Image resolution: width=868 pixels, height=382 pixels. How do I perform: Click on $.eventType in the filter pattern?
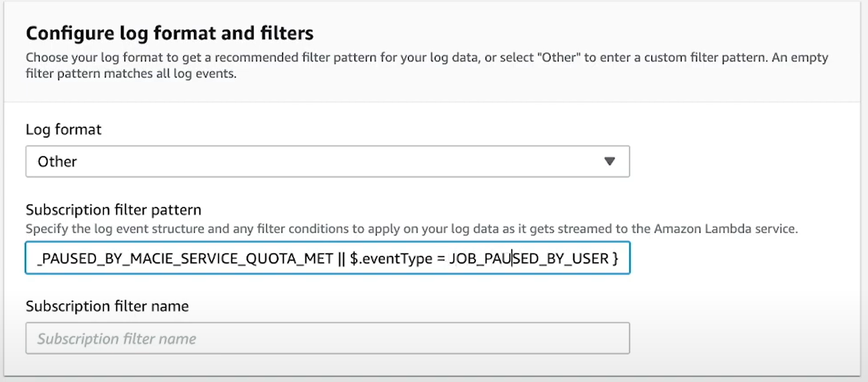(391, 258)
